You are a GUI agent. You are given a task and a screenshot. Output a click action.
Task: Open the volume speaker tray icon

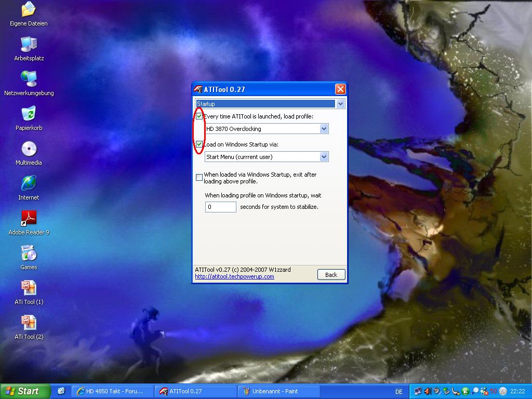pos(428,391)
